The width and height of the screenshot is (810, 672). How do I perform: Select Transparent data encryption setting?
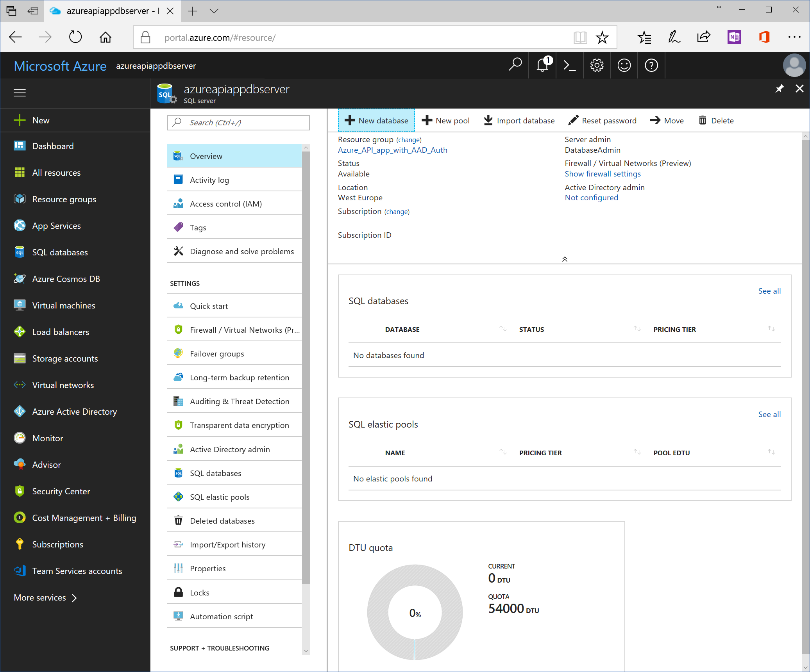(239, 425)
